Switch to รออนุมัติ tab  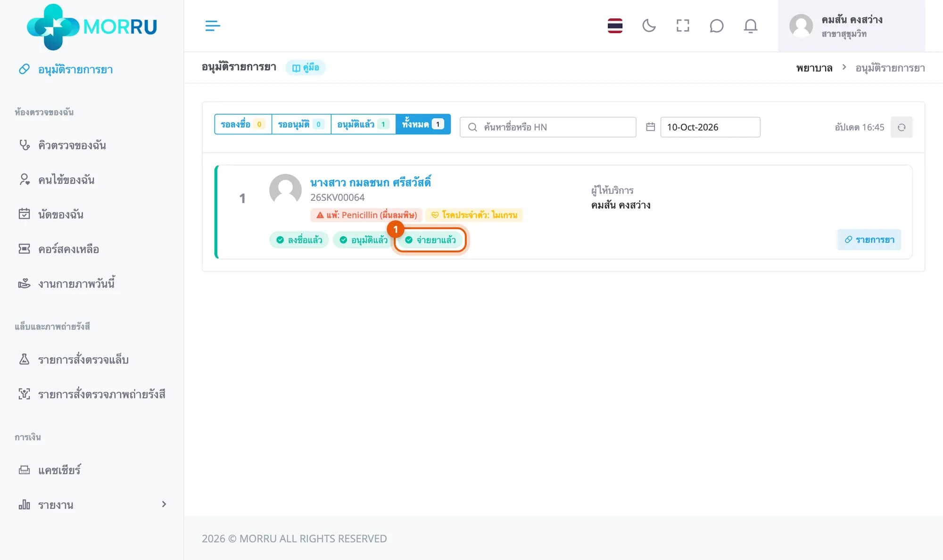(x=301, y=124)
